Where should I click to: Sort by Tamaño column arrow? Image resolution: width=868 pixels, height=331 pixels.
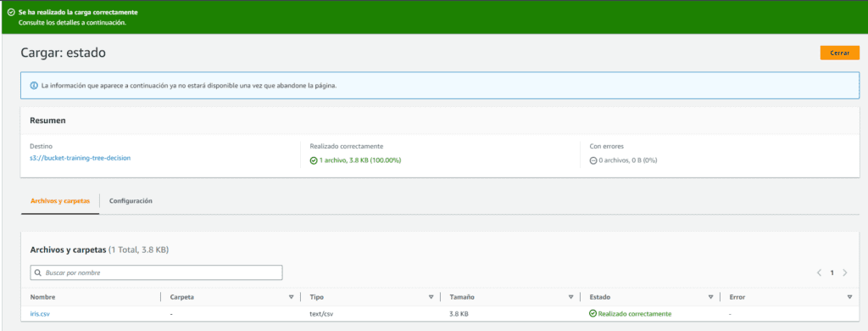(570, 297)
